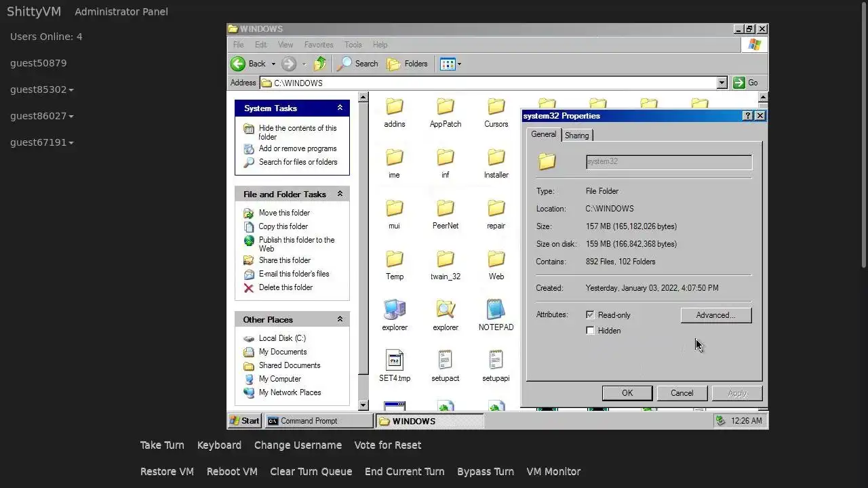Image resolution: width=868 pixels, height=488 pixels.
Task: Click the Up folder toolbar icon
Action: tap(320, 64)
